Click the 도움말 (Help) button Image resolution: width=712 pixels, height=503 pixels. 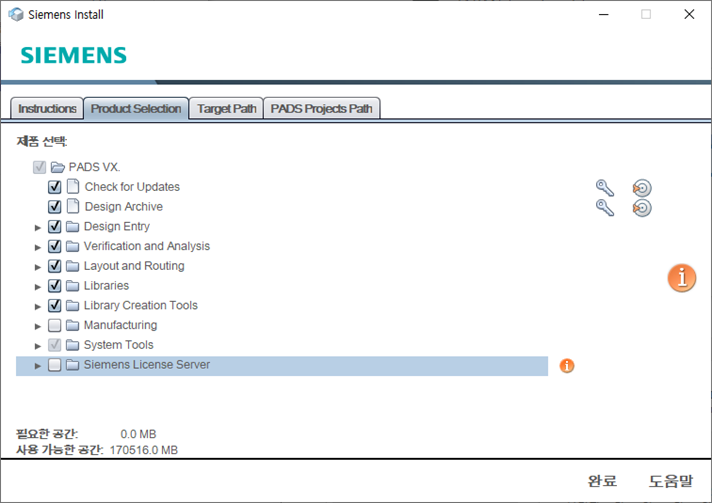click(671, 481)
